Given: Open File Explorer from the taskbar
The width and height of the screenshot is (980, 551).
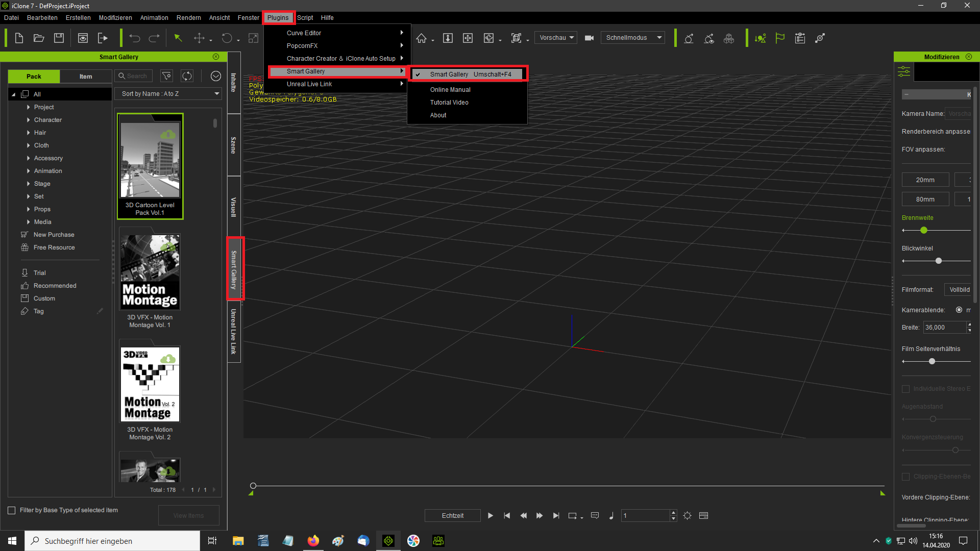Looking at the screenshot, I should (238, 541).
